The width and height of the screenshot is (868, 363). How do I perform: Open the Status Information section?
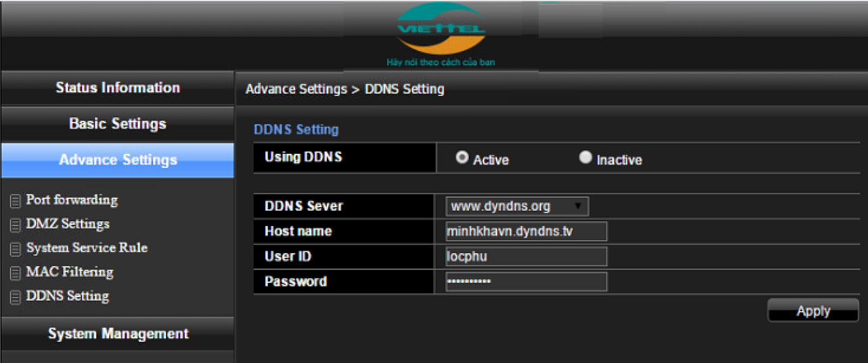(118, 88)
